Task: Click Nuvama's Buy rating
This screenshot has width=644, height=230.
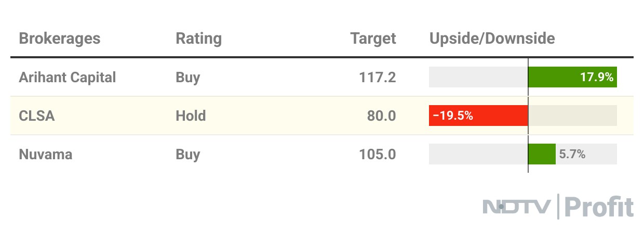Action: [x=187, y=154]
